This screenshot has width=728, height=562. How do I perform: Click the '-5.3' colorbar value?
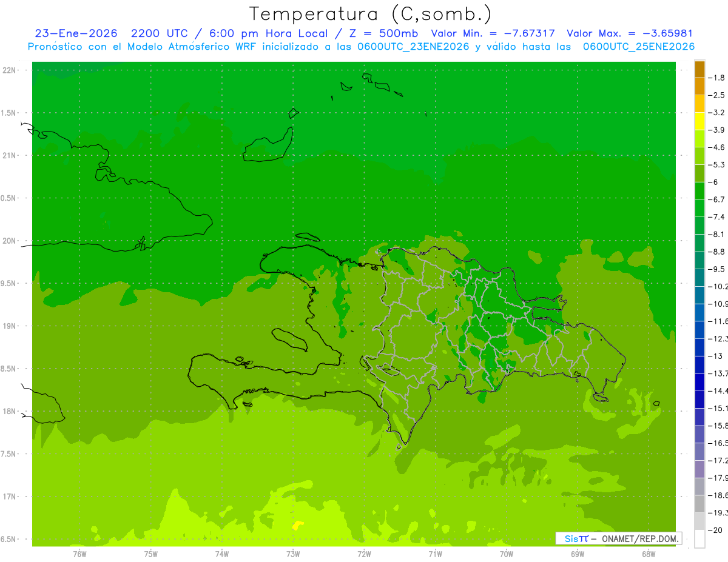coord(716,164)
